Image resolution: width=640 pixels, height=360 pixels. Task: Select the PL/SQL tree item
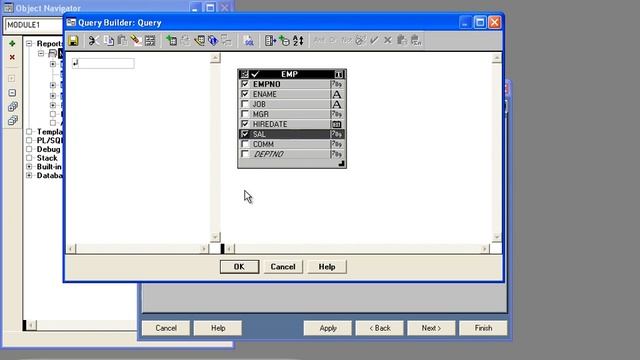point(50,140)
